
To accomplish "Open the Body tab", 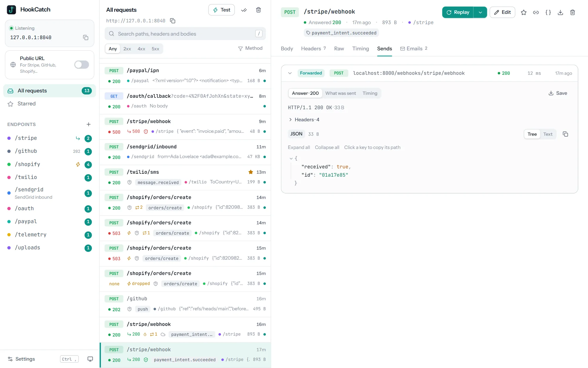I will pos(287,49).
